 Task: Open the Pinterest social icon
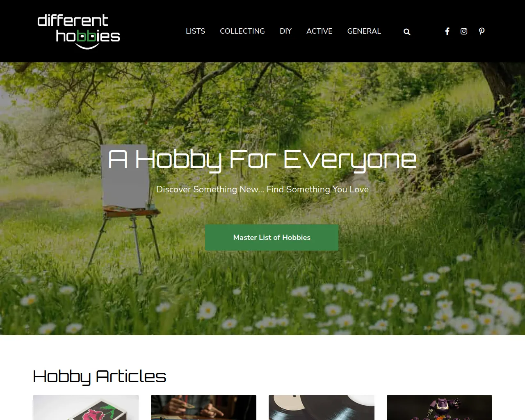[x=482, y=31]
